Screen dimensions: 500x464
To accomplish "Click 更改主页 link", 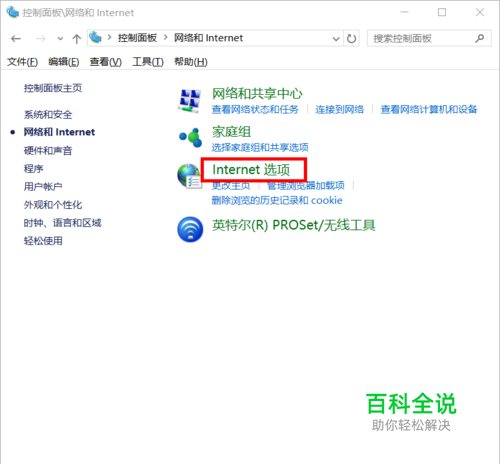I will (231, 185).
